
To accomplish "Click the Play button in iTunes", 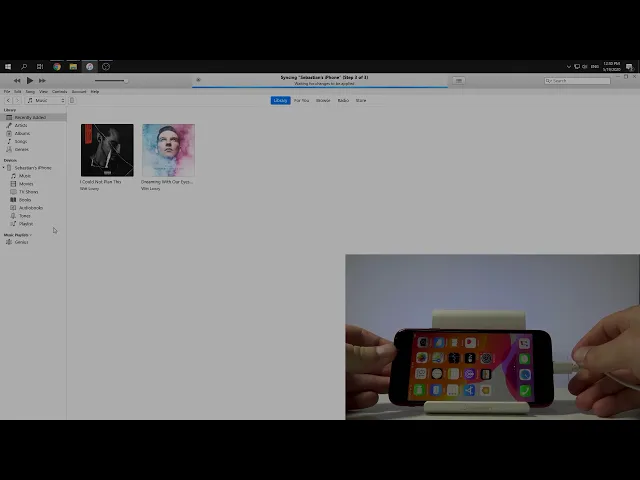I will coord(29,80).
